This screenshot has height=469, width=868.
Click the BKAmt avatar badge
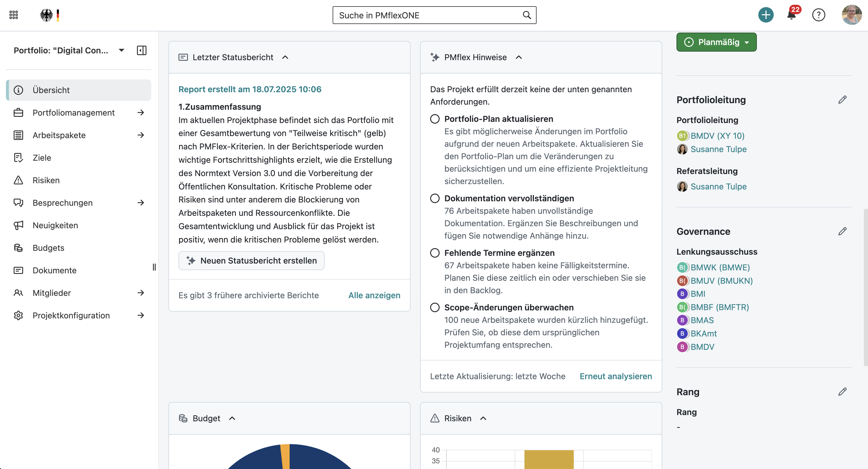click(682, 334)
